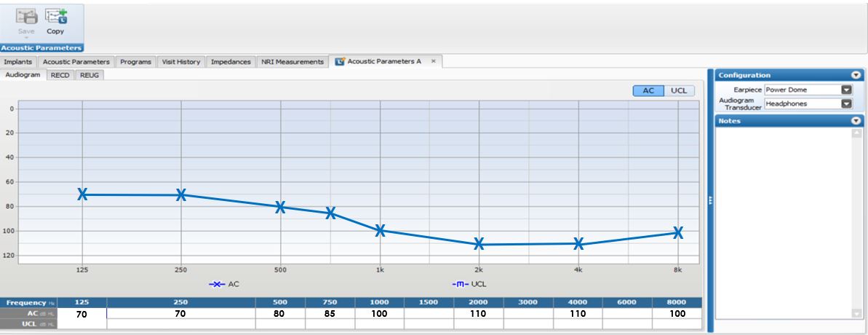This screenshot has height=335, width=868.
Task: Select the AC marker at 500 Hz
Action: coord(280,207)
